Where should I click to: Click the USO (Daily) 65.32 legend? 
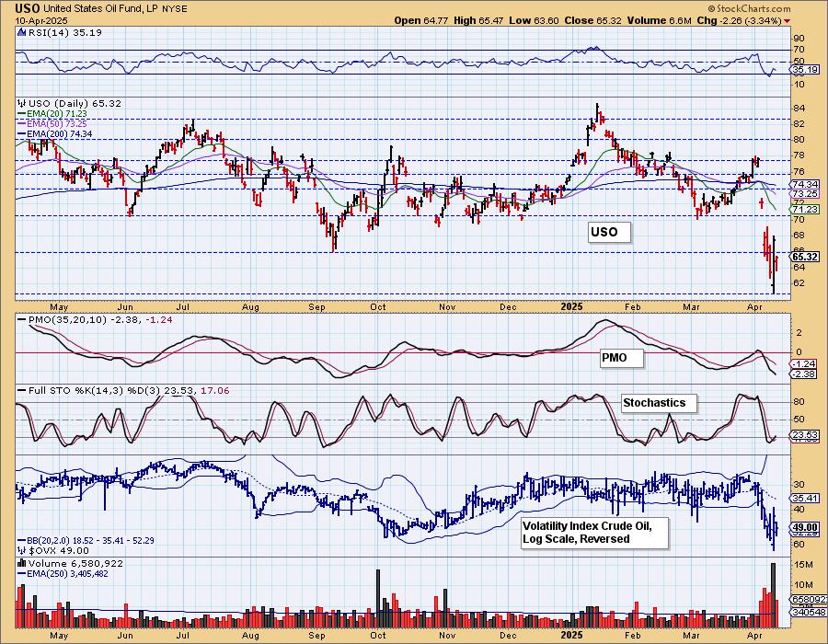pos(75,103)
